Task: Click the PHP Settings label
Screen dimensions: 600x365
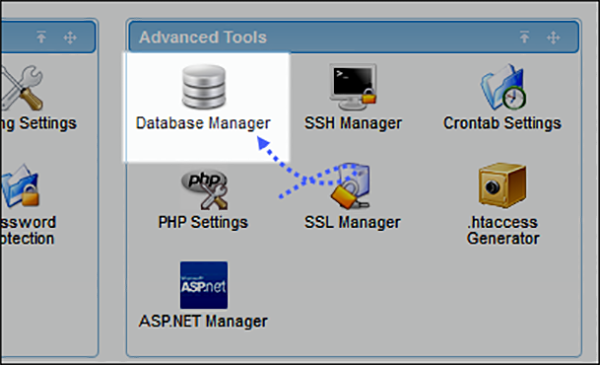Action: pos(203,222)
